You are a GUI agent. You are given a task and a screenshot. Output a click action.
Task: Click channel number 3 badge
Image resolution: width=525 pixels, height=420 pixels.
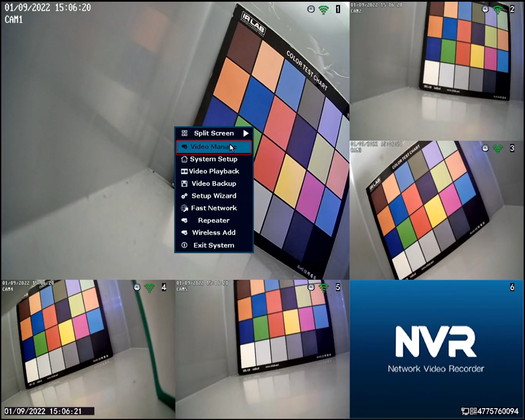[x=512, y=148]
